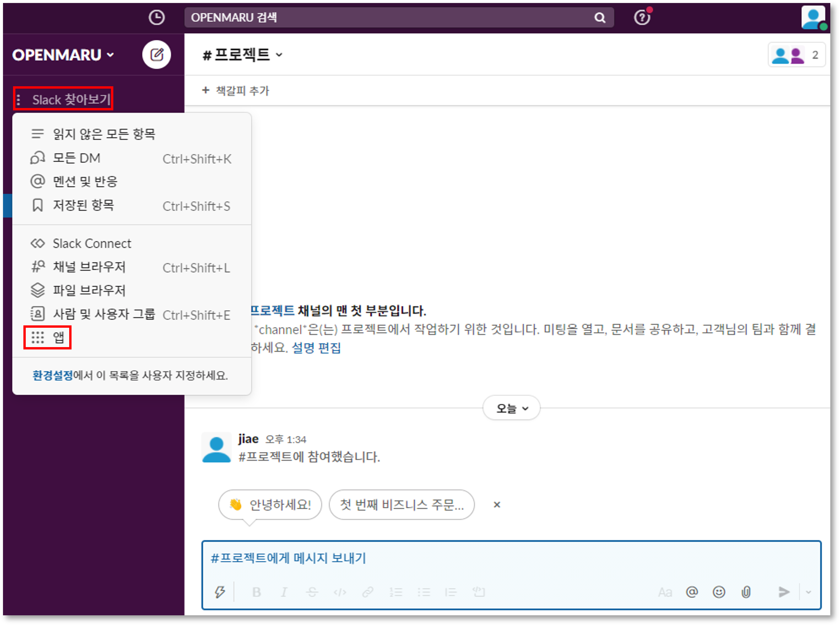Click the 안녕하세요! suggestion button

pyautogui.click(x=270, y=505)
